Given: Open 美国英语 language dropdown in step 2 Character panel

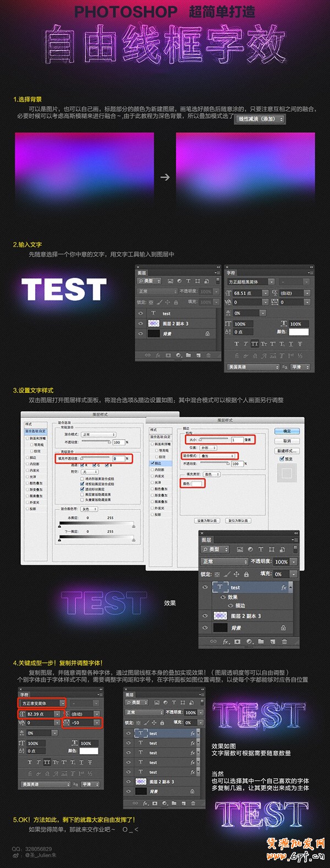Looking at the screenshot, I should click(253, 367).
